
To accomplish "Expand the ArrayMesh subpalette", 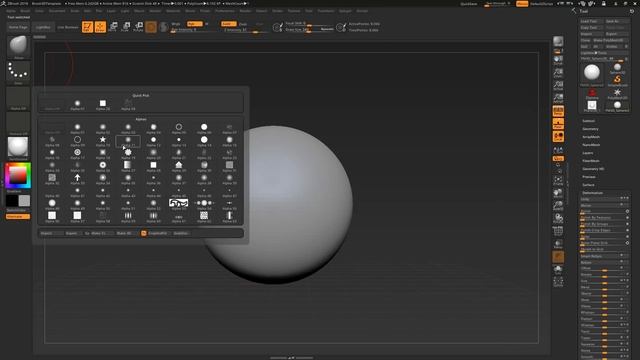I will (x=591, y=137).
